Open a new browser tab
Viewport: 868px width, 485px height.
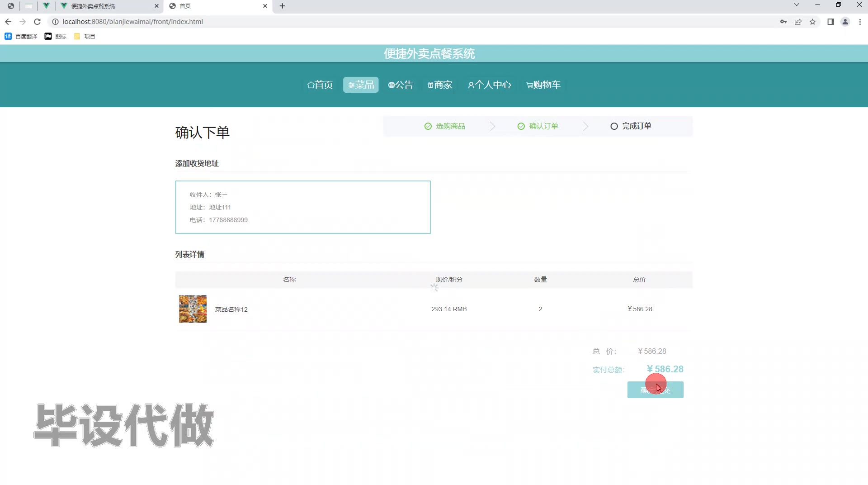(282, 6)
